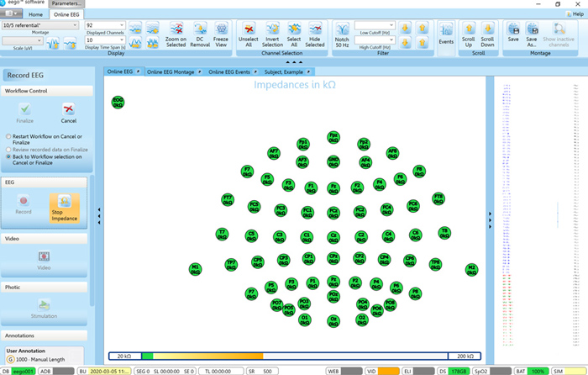
Task: Open the Events panel button
Action: 446,34
